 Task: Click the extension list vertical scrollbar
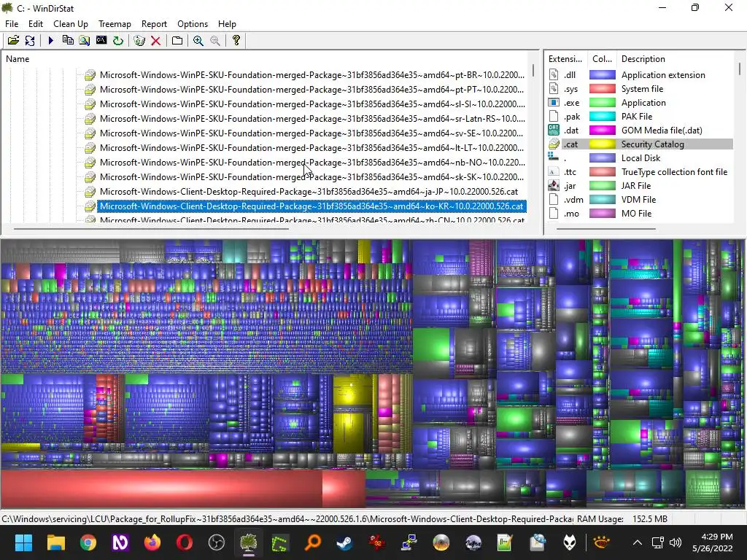pos(740,69)
